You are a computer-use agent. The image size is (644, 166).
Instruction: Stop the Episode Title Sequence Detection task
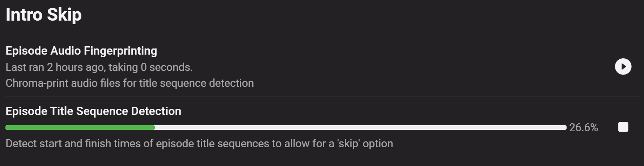click(623, 127)
